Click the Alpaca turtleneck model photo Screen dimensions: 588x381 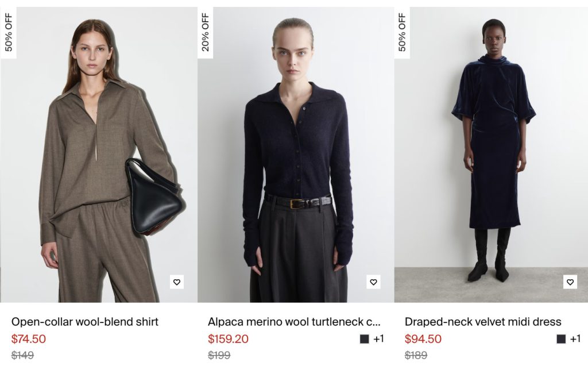click(296, 155)
